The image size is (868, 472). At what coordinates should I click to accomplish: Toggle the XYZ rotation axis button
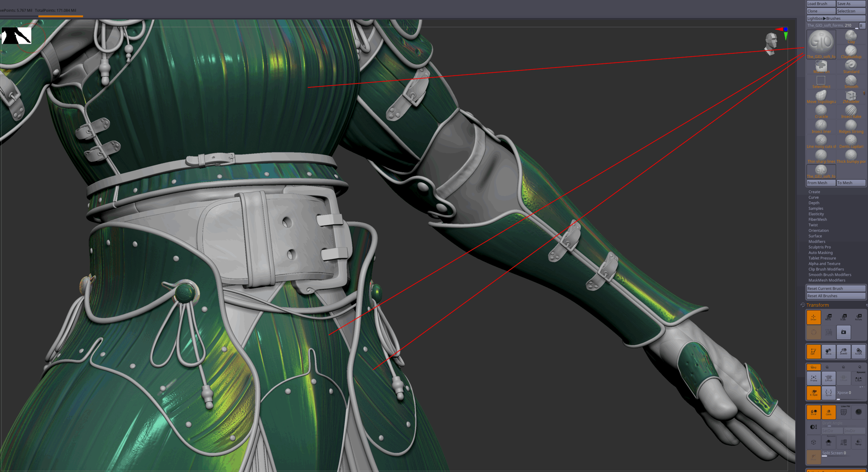tap(813, 367)
